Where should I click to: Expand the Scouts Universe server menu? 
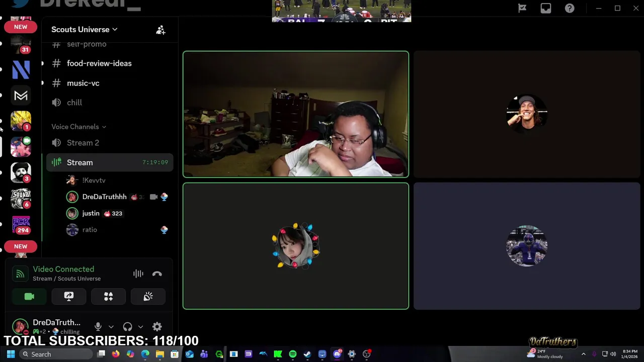click(x=84, y=29)
